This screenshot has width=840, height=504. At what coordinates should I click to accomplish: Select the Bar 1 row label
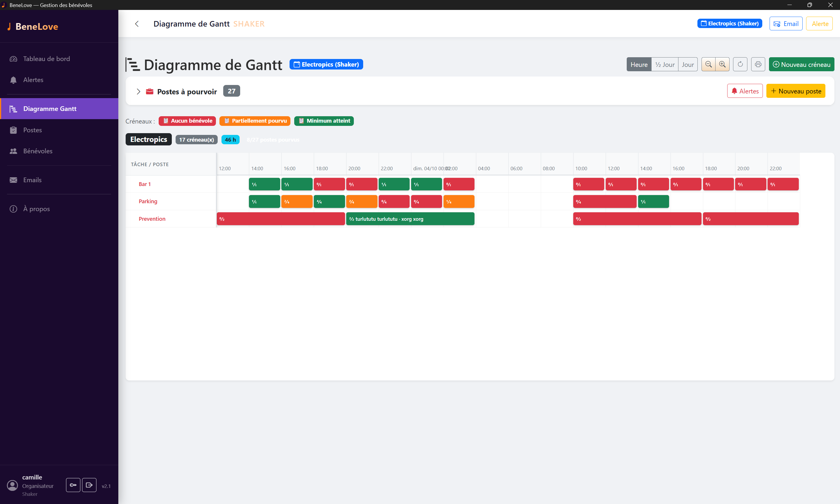pyautogui.click(x=144, y=184)
